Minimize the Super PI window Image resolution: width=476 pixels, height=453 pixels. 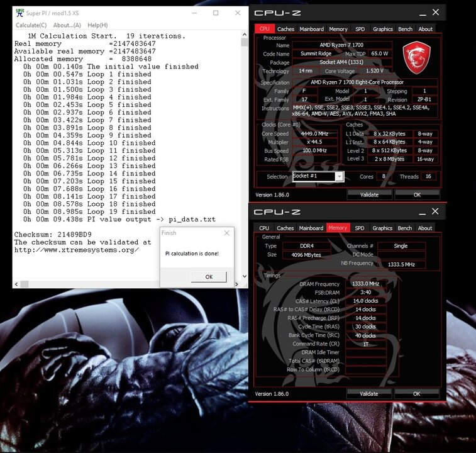194,13
